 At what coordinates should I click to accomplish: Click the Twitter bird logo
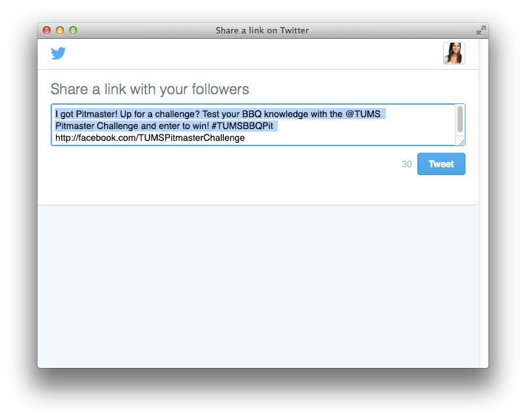[59, 53]
